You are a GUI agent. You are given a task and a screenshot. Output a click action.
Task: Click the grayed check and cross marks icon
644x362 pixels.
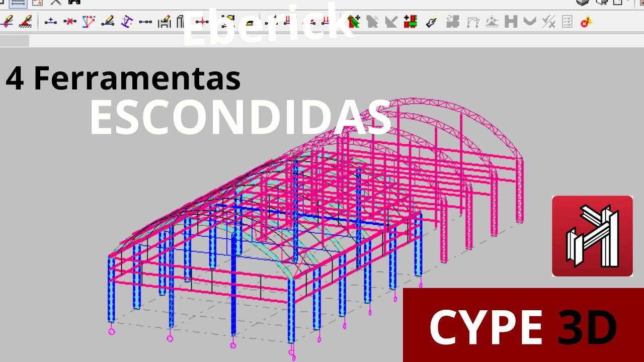tap(548, 22)
